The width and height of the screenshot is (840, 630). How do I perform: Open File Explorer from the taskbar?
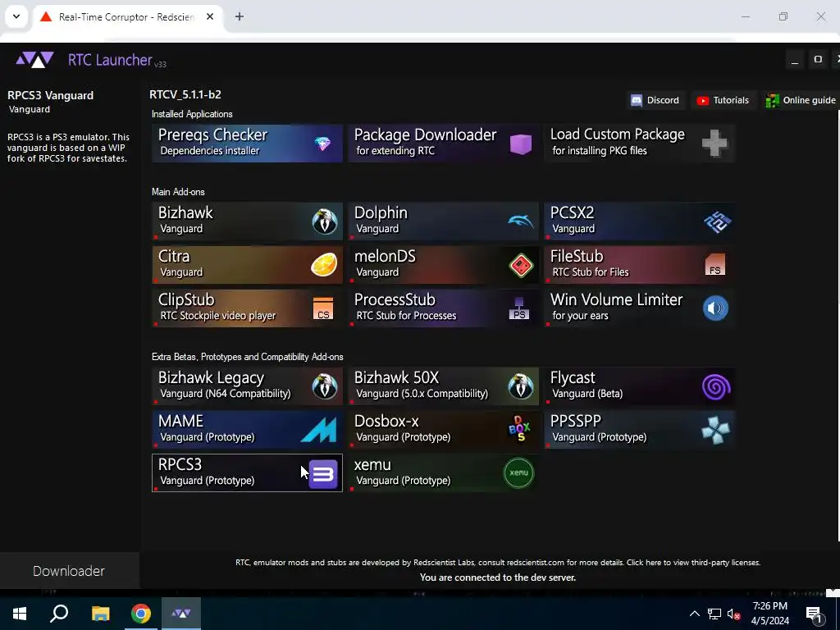(x=100, y=614)
